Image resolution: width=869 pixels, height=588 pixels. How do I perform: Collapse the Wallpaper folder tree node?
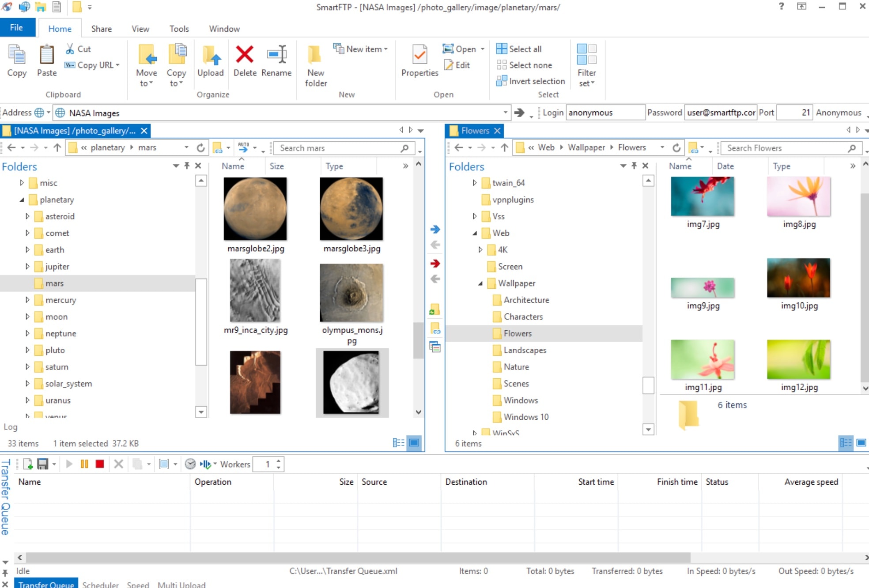480,283
